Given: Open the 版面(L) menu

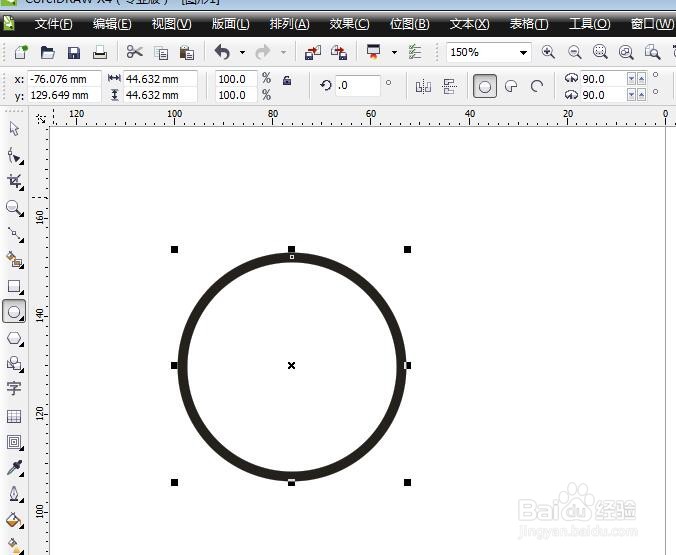Looking at the screenshot, I should [231, 24].
